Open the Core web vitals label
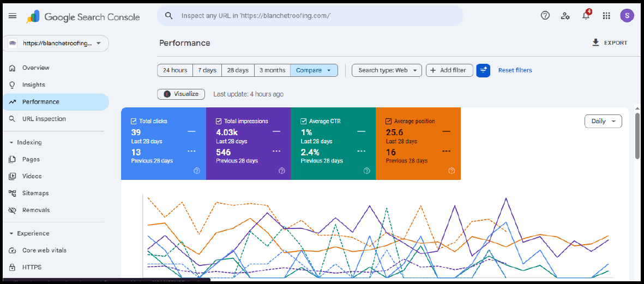Viewport: 644px width, 284px height. (44, 250)
